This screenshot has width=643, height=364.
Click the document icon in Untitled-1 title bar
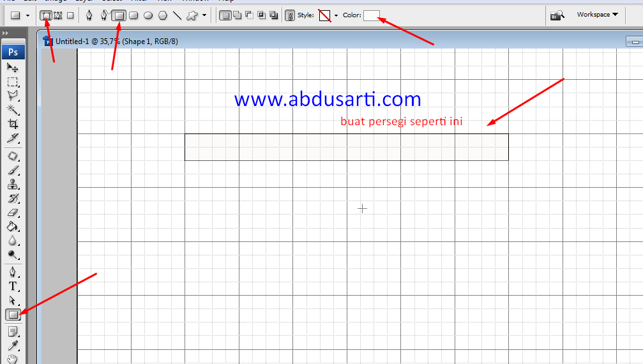[48, 41]
